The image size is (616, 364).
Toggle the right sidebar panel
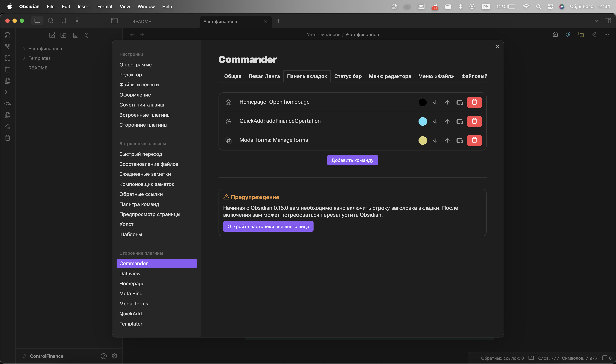point(608,21)
